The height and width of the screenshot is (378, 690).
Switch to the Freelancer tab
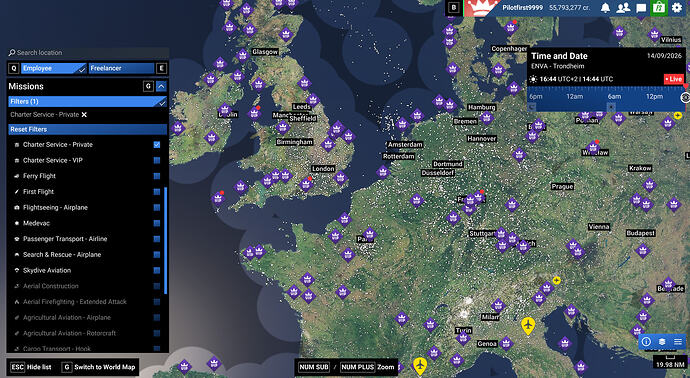pyautogui.click(x=121, y=68)
